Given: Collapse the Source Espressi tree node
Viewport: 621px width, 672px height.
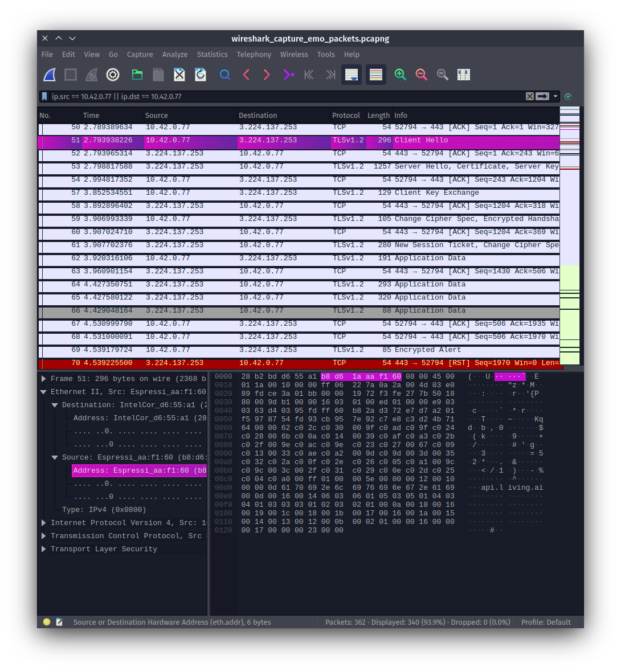Looking at the screenshot, I should pos(55,457).
